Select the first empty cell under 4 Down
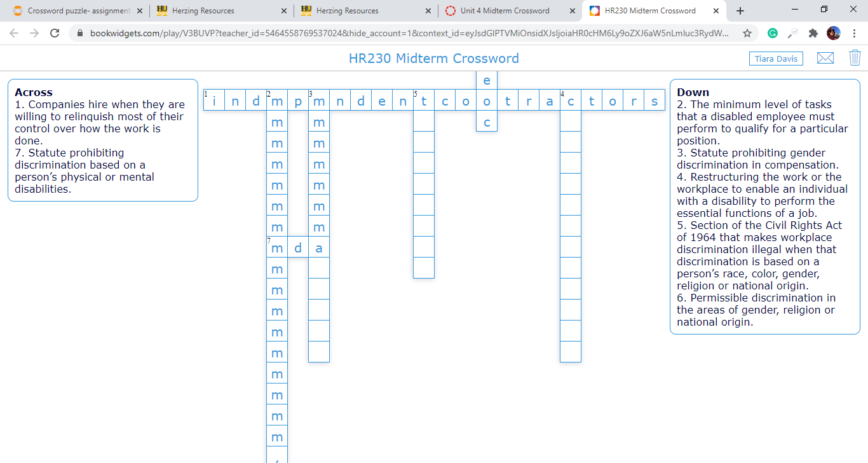Viewport: 868px width, 463px height. 571,121
